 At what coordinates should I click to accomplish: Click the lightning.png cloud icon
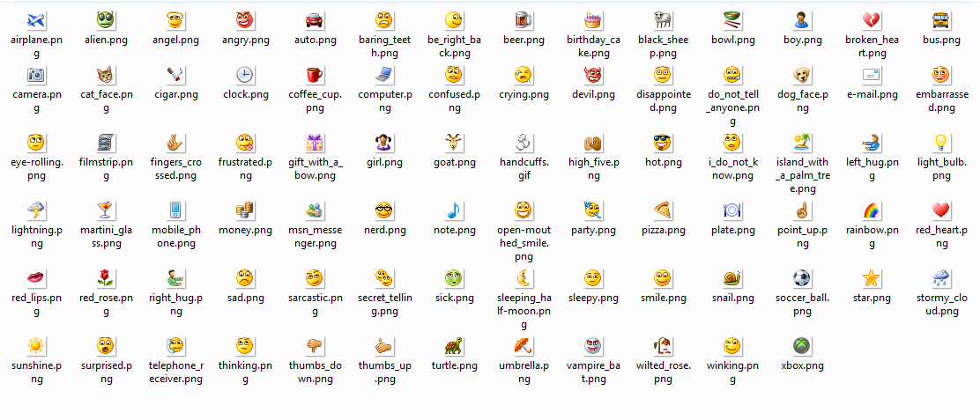pyautogui.click(x=37, y=211)
